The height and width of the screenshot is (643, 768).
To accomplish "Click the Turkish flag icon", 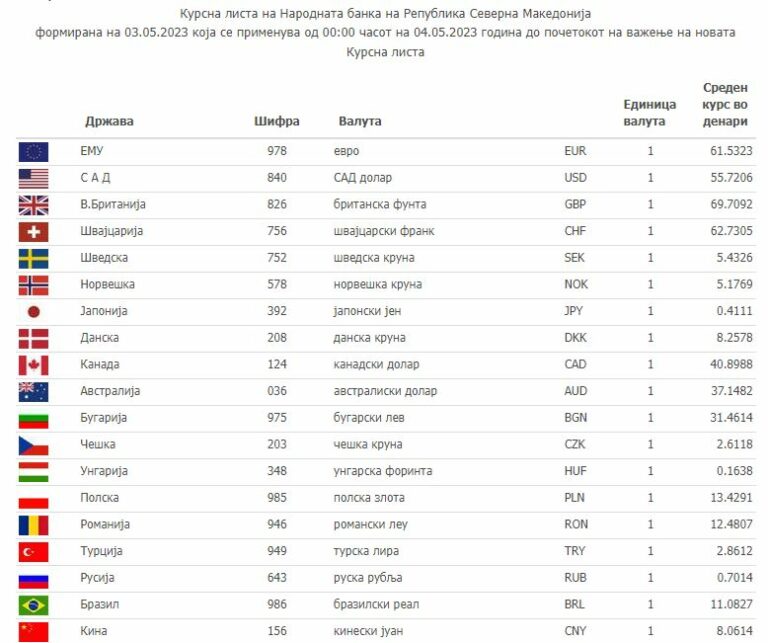I will coord(33,551).
